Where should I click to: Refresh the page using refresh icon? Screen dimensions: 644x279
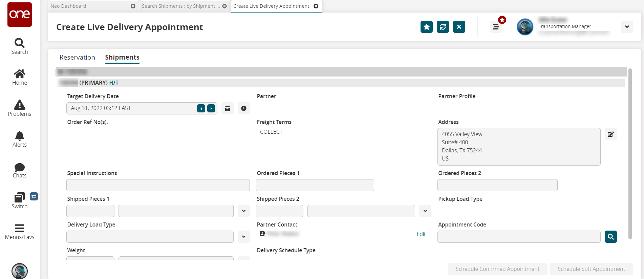click(443, 27)
